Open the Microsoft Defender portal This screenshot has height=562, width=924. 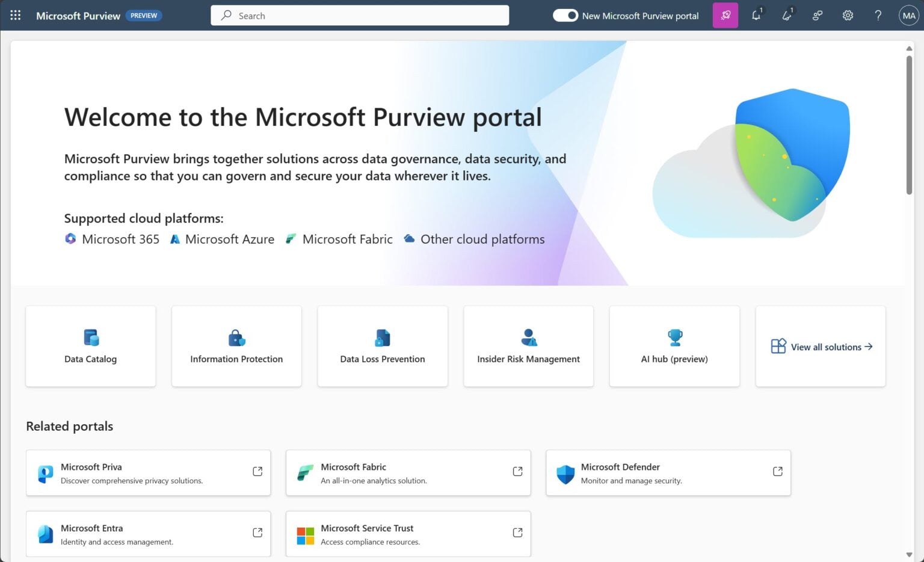click(x=668, y=472)
